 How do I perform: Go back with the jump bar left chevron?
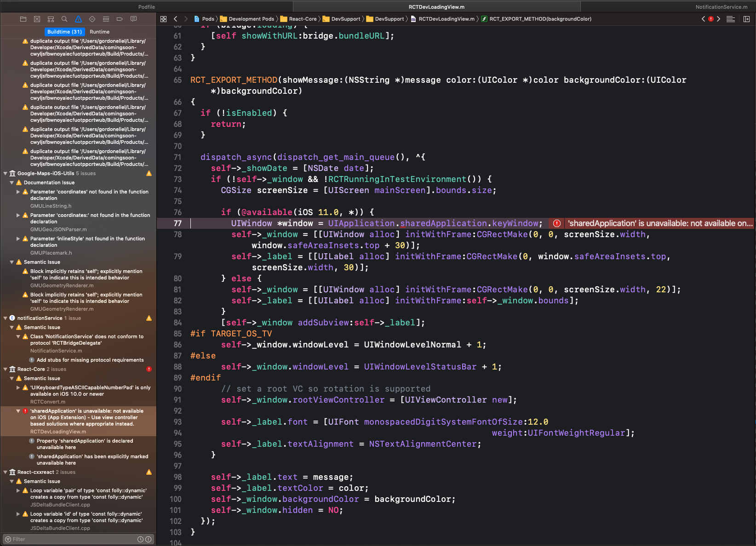point(175,19)
